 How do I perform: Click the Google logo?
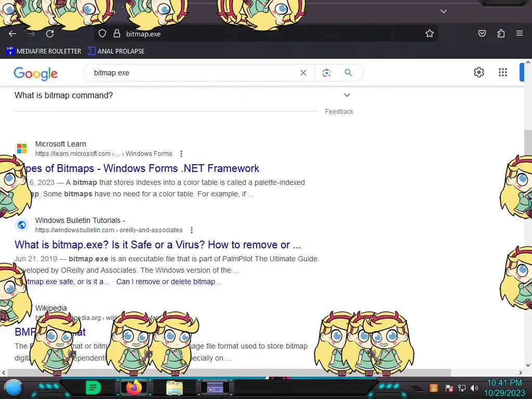click(x=36, y=73)
